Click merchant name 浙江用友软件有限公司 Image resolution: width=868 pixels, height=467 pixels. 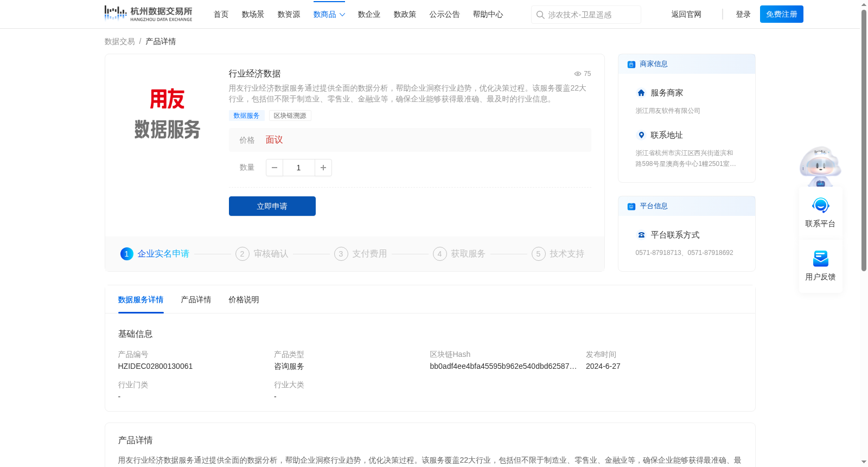(x=668, y=111)
